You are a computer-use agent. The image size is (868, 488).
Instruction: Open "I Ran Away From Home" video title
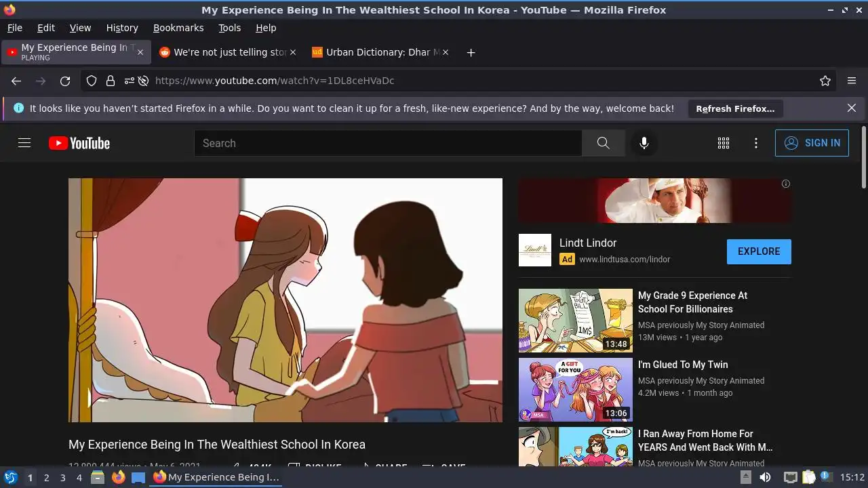(705, 441)
